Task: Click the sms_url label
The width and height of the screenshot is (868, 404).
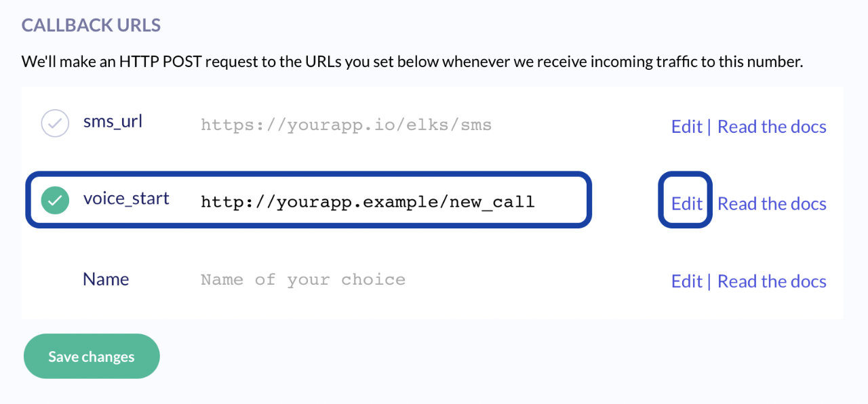Action: point(113,123)
